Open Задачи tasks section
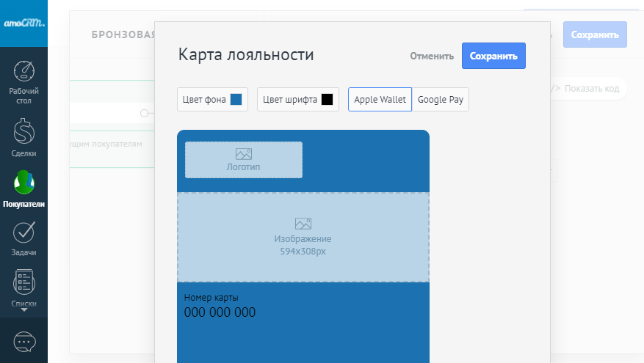Screen dimensions: 644x363 click(x=23, y=239)
